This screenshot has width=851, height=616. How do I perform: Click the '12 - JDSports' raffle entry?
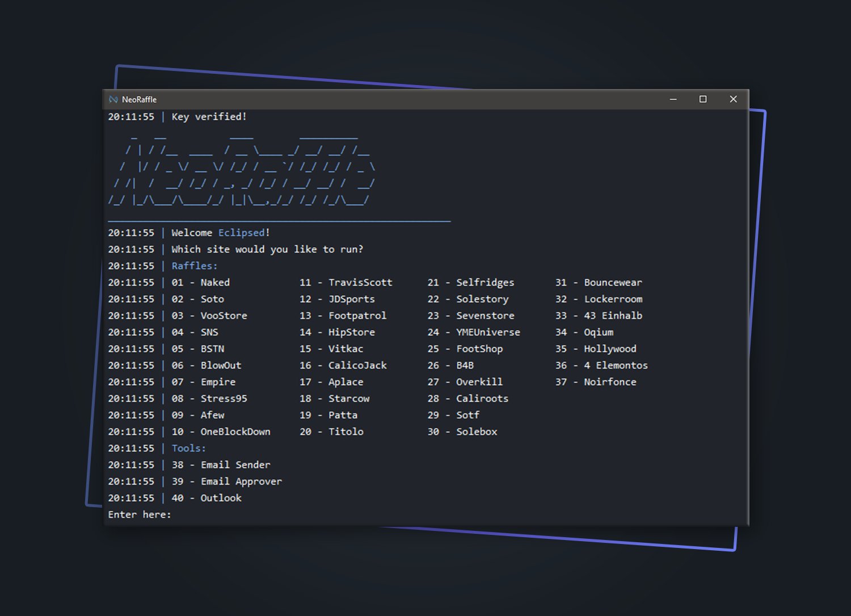[337, 299]
